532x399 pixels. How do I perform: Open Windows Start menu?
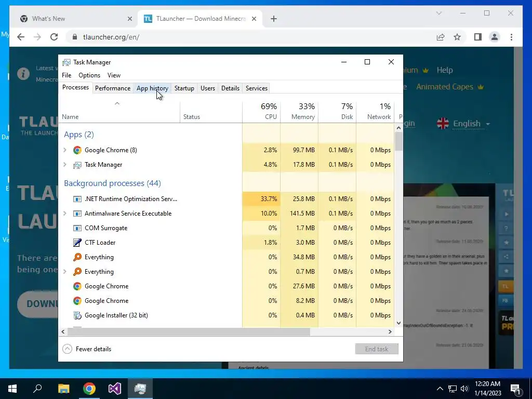tap(12, 389)
